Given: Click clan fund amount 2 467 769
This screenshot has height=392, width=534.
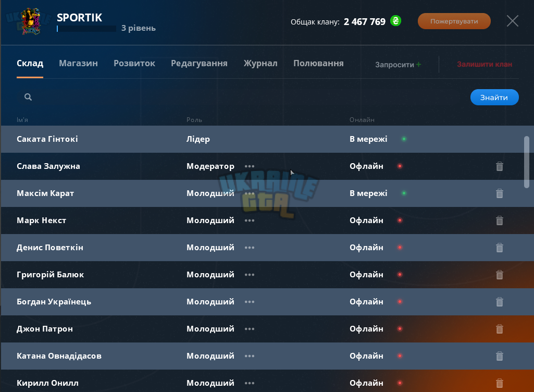Looking at the screenshot, I should (364, 22).
